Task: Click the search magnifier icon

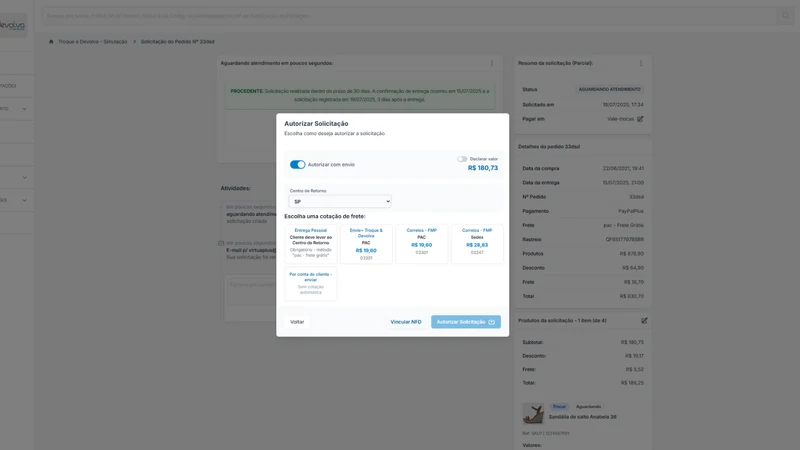Action: pos(786,16)
